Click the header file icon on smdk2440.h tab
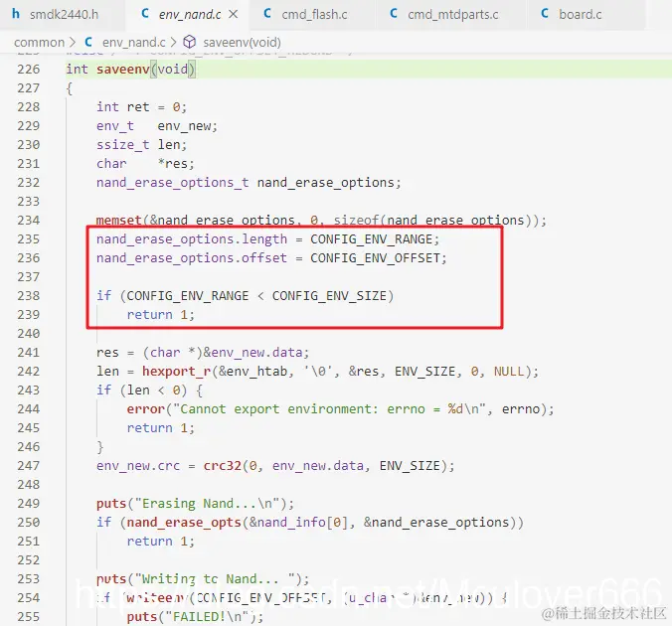Viewport: 672px width, 626px height. pyautogui.click(x=16, y=14)
